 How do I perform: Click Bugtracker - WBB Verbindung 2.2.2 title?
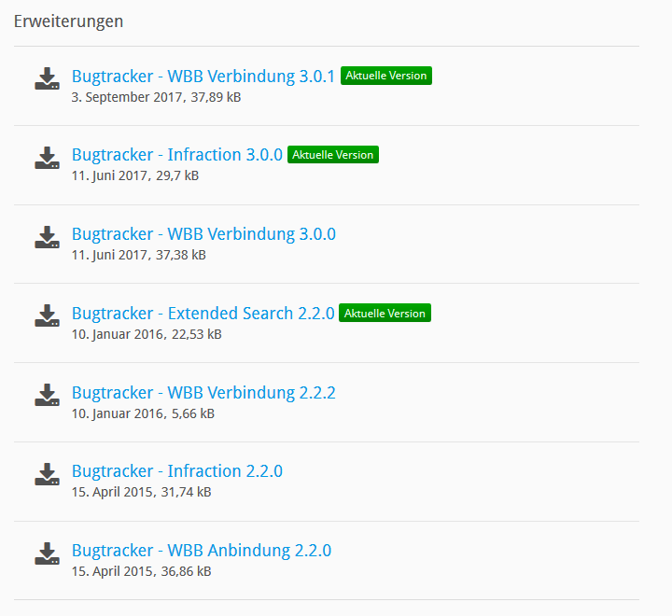tap(203, 393)
